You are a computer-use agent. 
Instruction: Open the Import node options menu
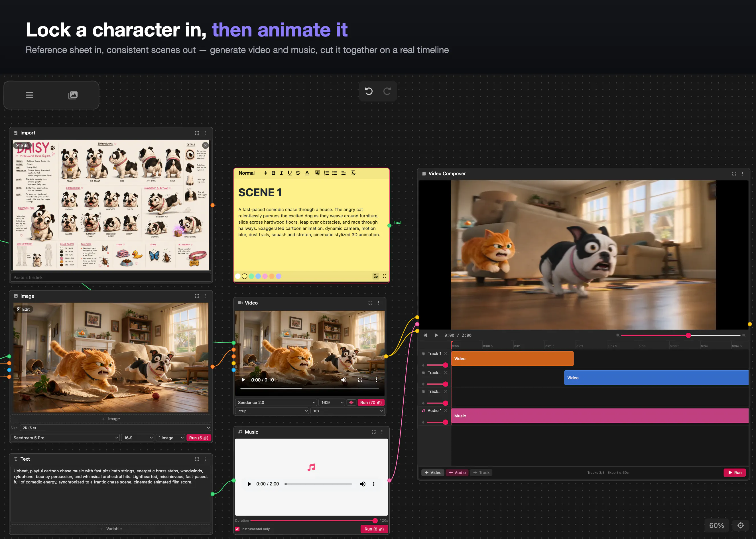click(x=205, y=133)
